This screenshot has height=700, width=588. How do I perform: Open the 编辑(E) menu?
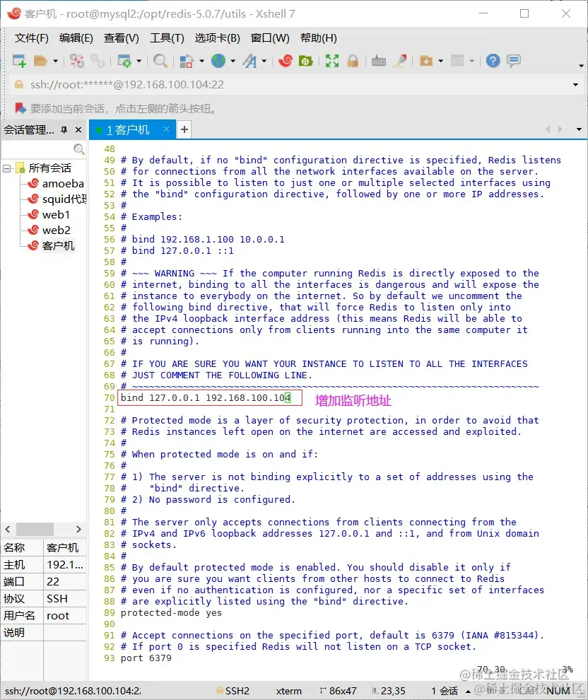[76, 38]
